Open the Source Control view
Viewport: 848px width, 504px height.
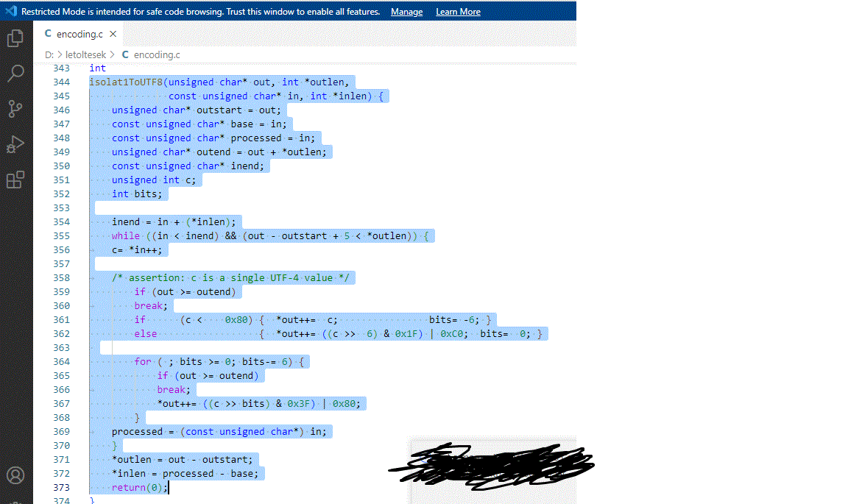pyautogui.click(x=15, y=108)
